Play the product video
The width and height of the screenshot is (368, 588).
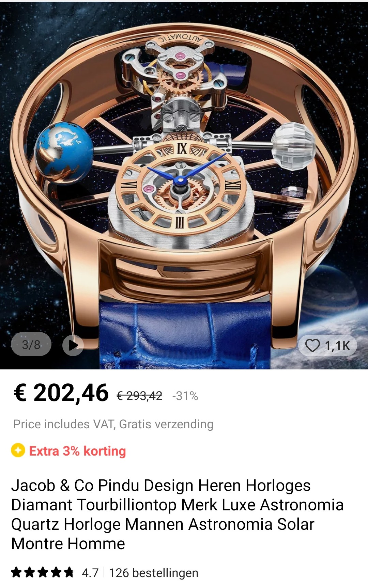click(x=73, y=345)
